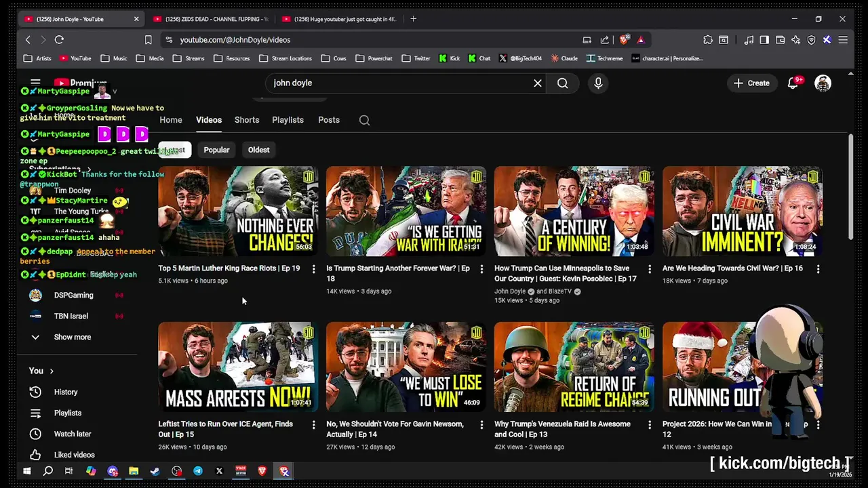Open the options menu for Ep 18 video
Viewport: 868px width, 488px height.
coord(481,269)
